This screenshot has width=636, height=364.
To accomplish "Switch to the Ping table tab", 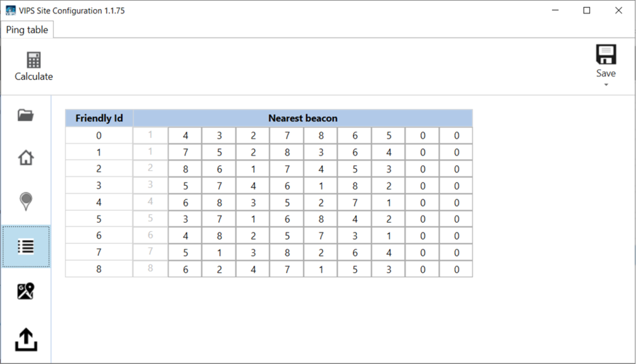I will 27,30.
